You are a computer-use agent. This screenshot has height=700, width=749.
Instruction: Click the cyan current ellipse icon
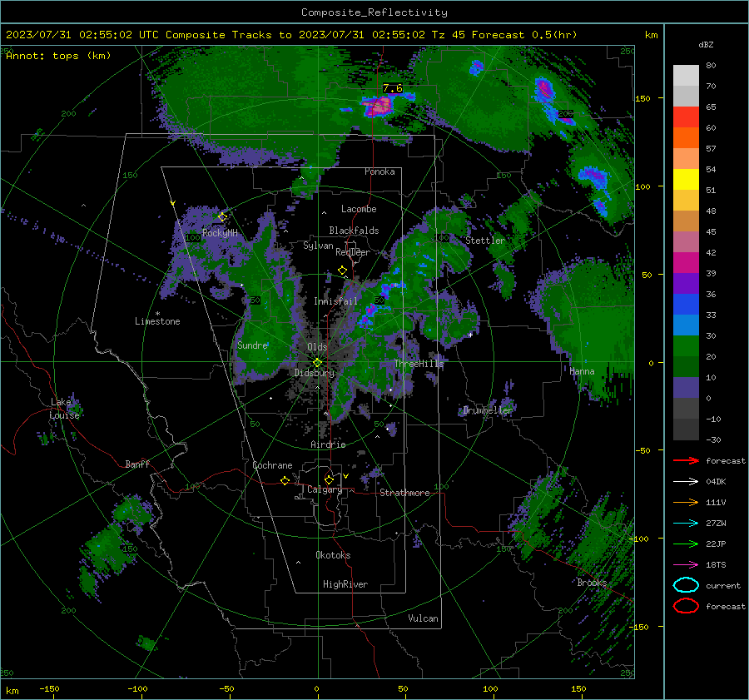[x=686, y=585]
